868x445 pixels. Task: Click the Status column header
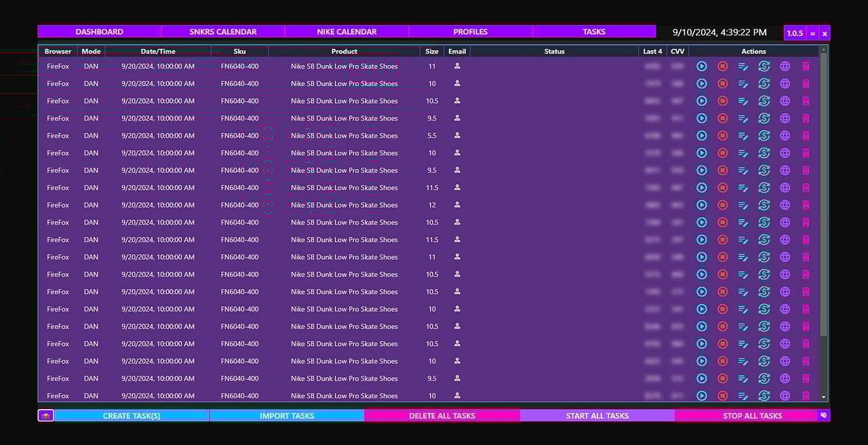[554, 51]
